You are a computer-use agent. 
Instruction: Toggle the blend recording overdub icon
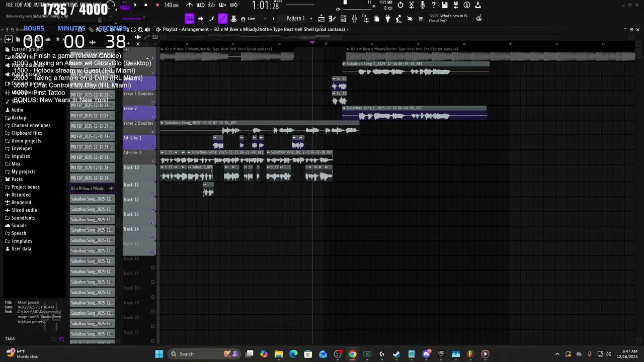coord(222,5)
